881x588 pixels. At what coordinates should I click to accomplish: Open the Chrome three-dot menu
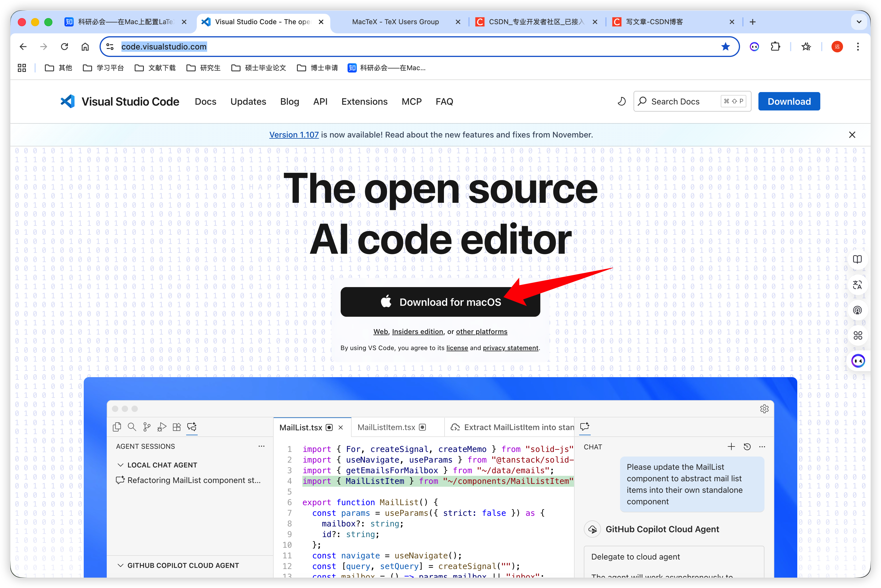858,47
